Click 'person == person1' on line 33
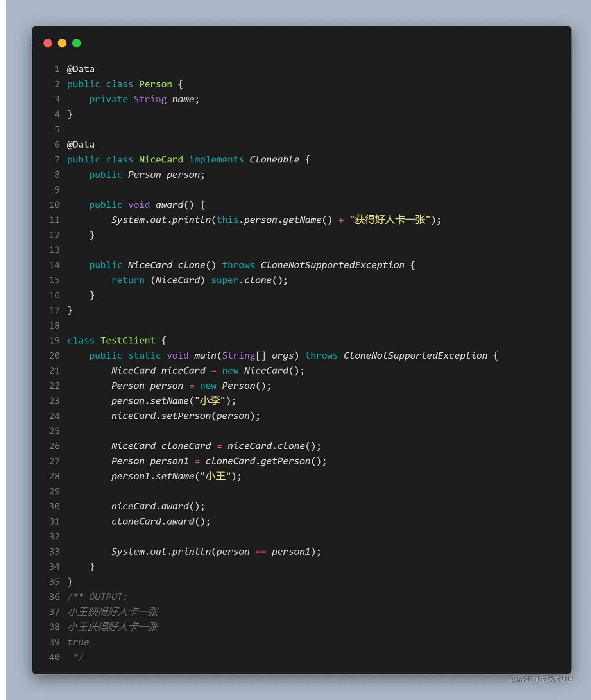Image resolution: width=591 pixels, height=700 pixels. click(x=263, y=552)
